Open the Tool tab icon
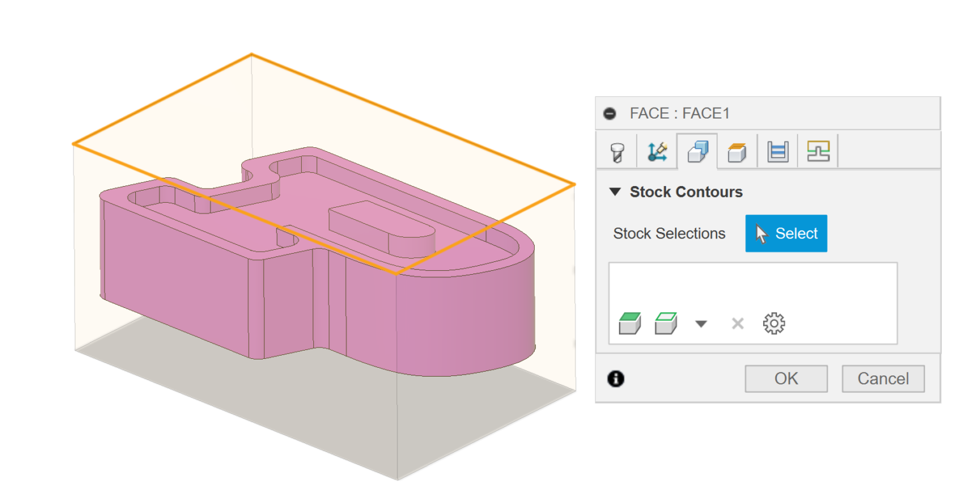The height and width of the screenshot is (494, 980). point(616,151)
